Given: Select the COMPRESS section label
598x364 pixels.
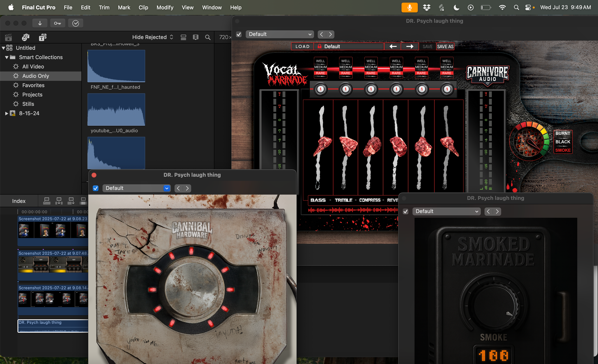Looking at the screenshot, I should coord(370,200).
